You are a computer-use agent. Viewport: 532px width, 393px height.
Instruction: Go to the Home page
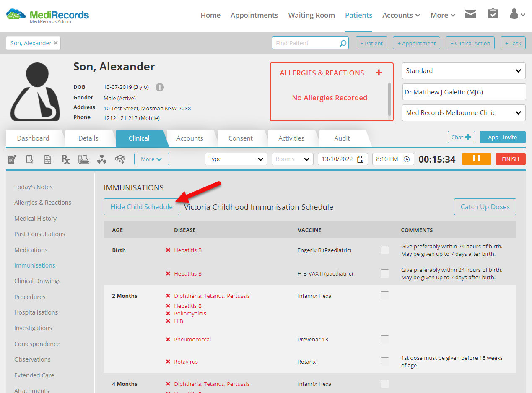210,15
